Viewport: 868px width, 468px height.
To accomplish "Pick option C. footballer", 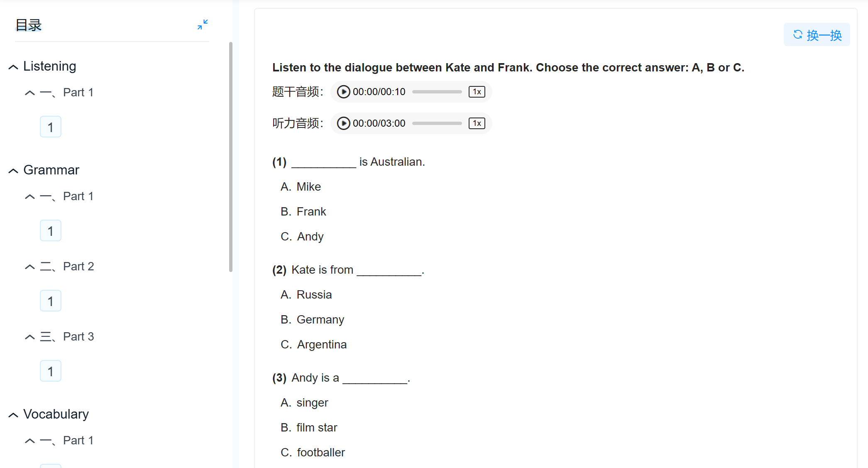I will pyautogui.click(x=313, y=452).
